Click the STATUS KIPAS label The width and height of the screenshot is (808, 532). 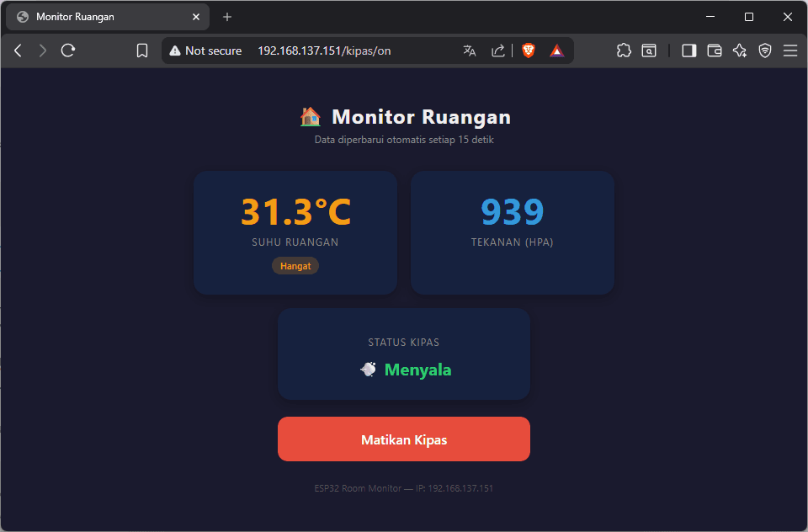(x=403, y=343)
